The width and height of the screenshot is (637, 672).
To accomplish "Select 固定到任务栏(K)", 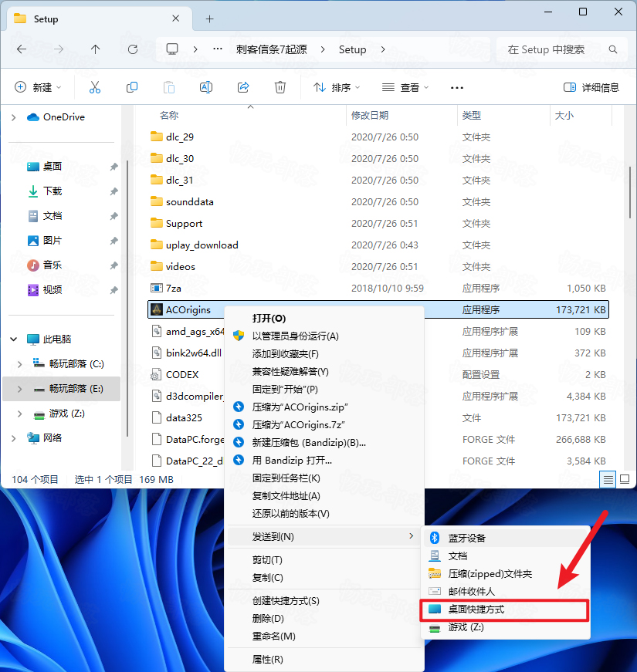I will pyautogui.click(x=324, y=478).
